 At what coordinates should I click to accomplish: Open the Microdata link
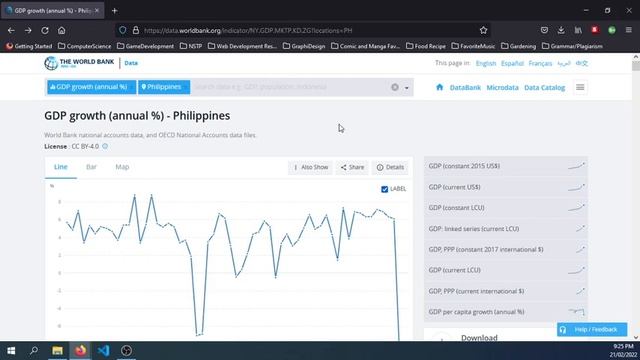pyautogui.click(x=502, y=87)
